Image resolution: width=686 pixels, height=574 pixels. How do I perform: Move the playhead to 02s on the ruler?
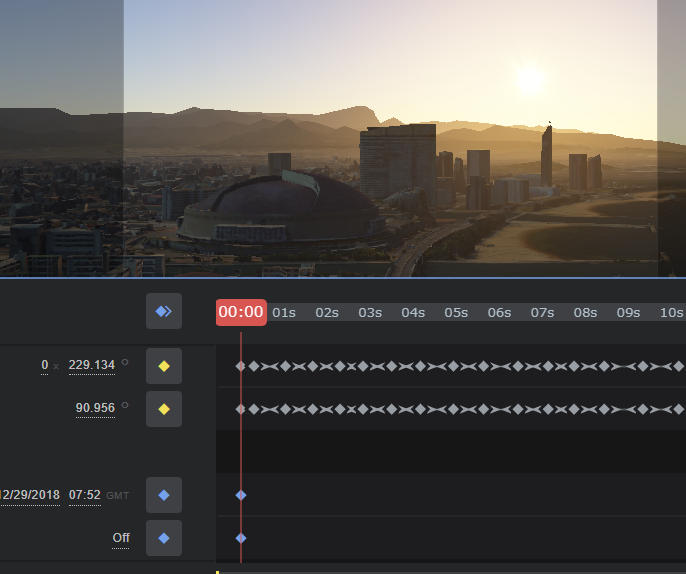click(x=327, y=312)
